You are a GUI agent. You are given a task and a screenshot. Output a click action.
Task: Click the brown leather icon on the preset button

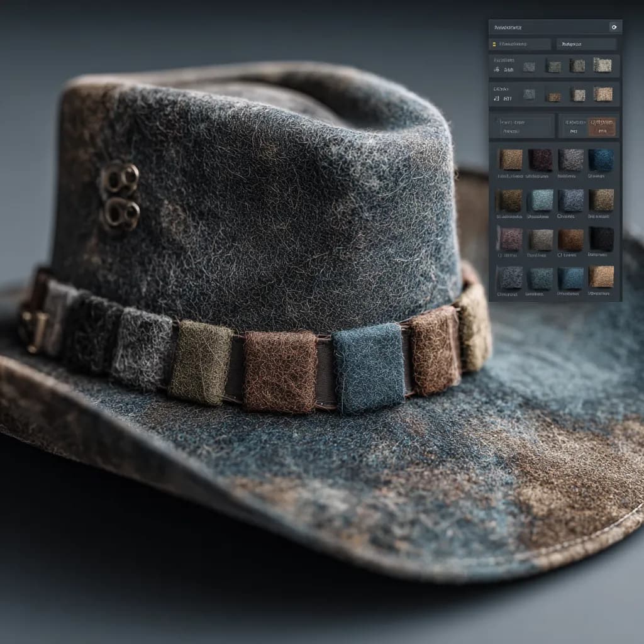click(601, 126)
